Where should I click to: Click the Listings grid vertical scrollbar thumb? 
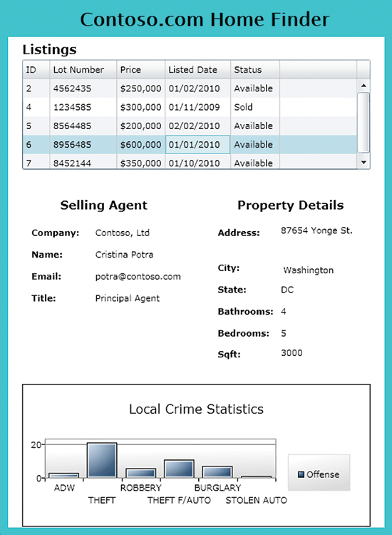[363, 123]
